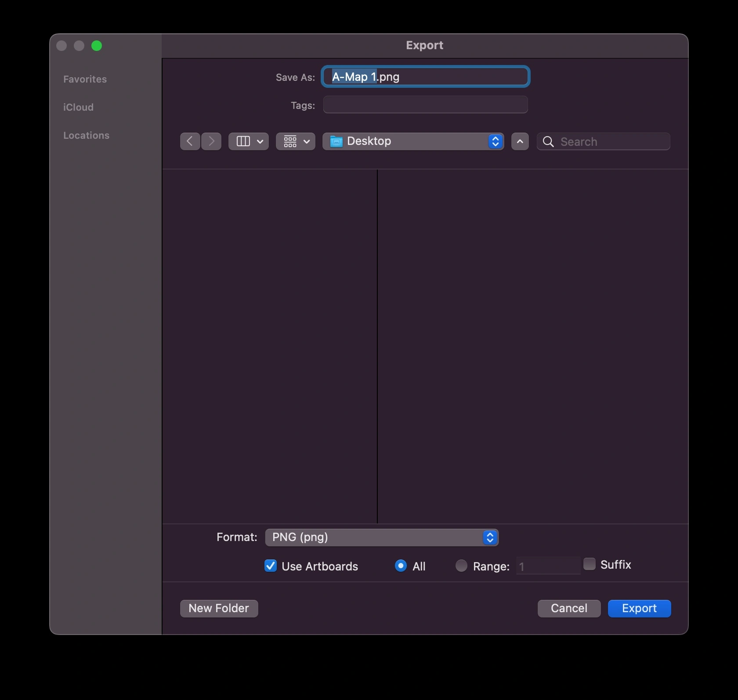The height and width of the screenshot is (700, 738).
Task: Enable the Suffix checkbox
Action: pyautogui.click(x=589, y=564)
